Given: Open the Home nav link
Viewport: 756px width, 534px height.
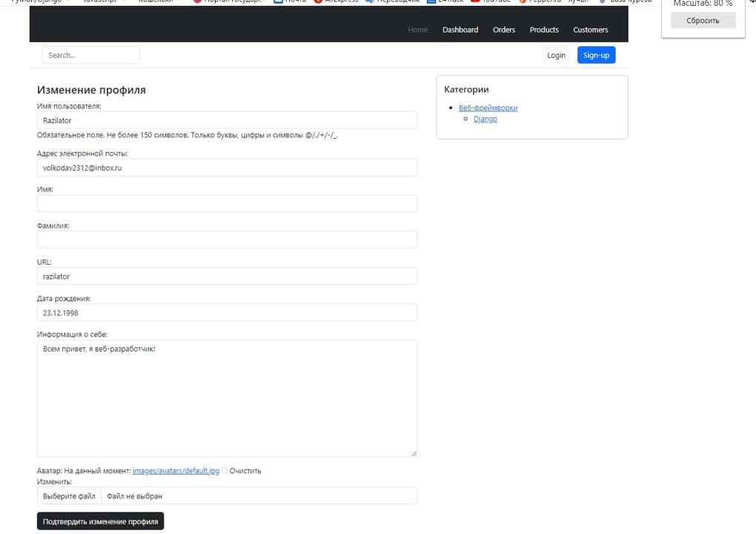Looking at the screenshot, I should tap(417, 30).
